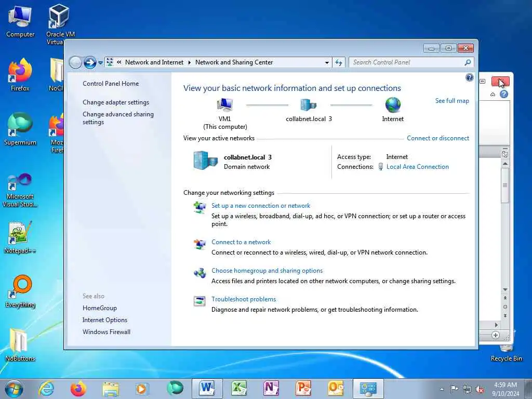Click Connect or disconnect link
Screen dimensions: 532x399
tap(437, 138)
